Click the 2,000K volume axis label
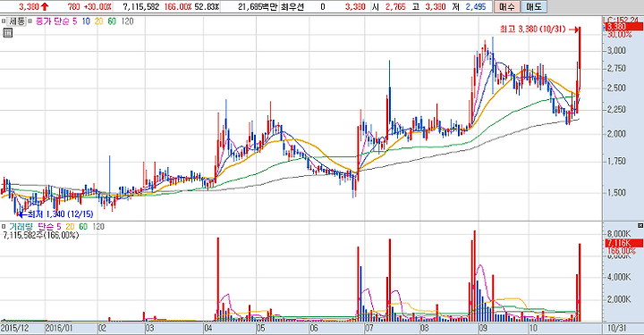This screenshot has height=335, width=644. click(619, 299)
